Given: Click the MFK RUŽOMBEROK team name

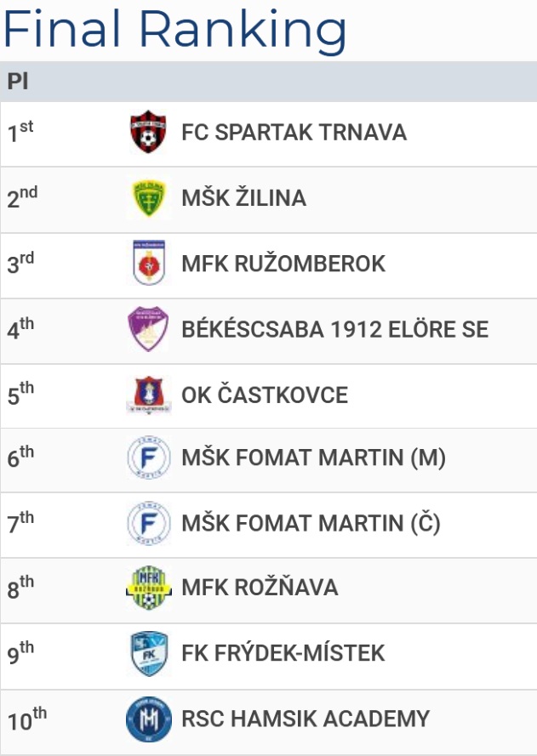Looking at the screenshot, I should 283,264.
